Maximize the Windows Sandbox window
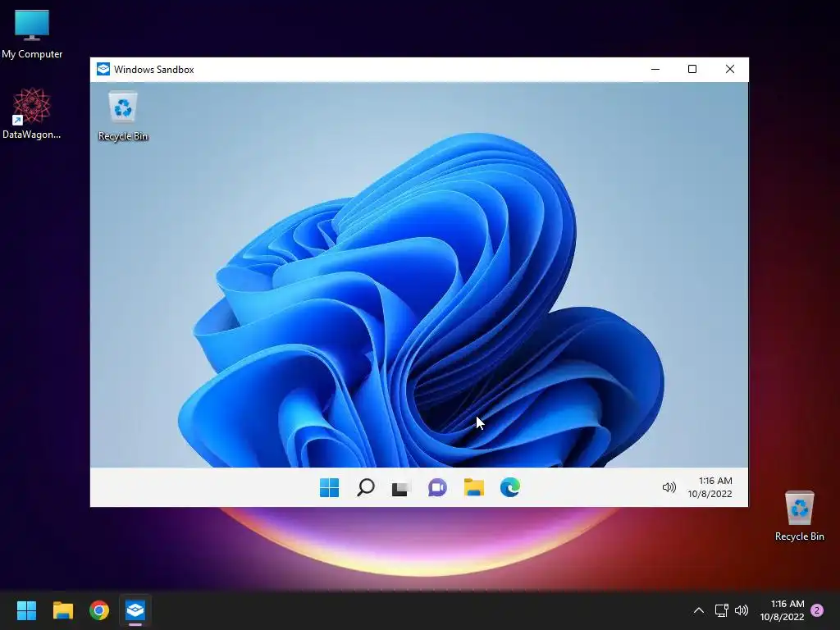The height and width of the screenshot is (630, 840). click(692, 69)
